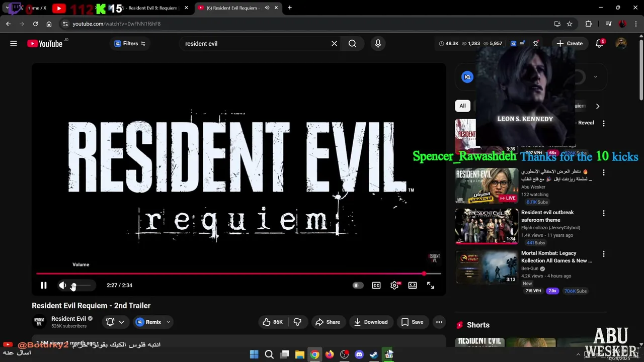Open the 'Resident Evil' channel name link
This screenshot has width=644, height=362.
(x=68, y=319)
